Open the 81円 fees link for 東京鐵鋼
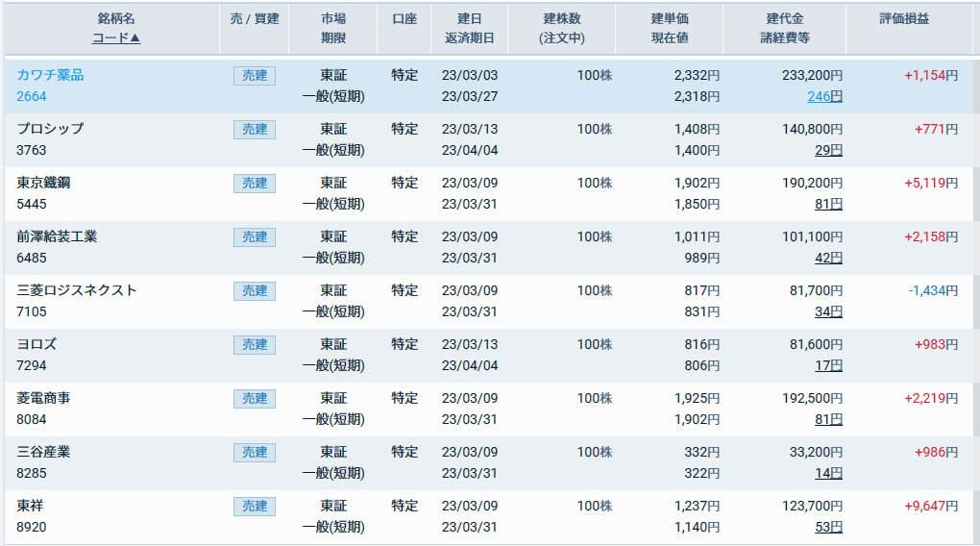Viewport: 980px width, 546px height. pyautogui.click(x=829, y=204)
